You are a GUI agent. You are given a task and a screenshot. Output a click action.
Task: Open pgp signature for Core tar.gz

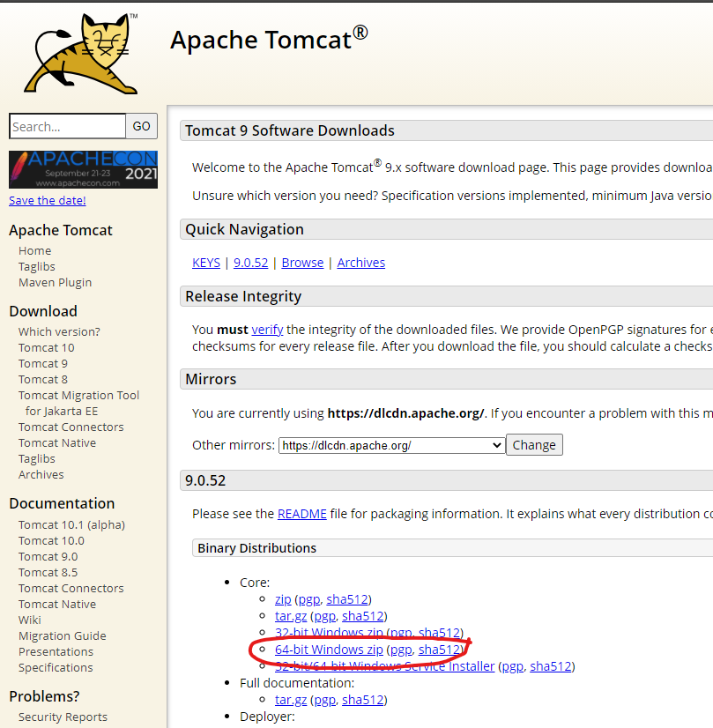pyautogui.click(x=325, y=617)
